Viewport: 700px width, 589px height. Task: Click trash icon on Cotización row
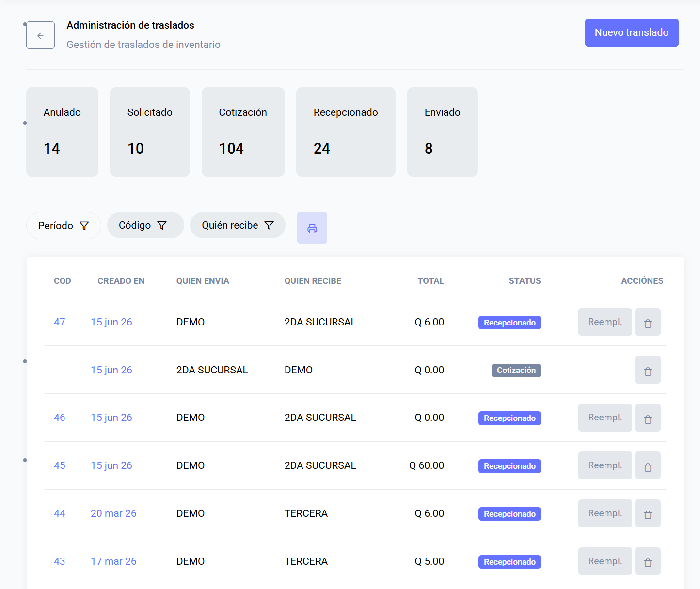click(648, 370)
